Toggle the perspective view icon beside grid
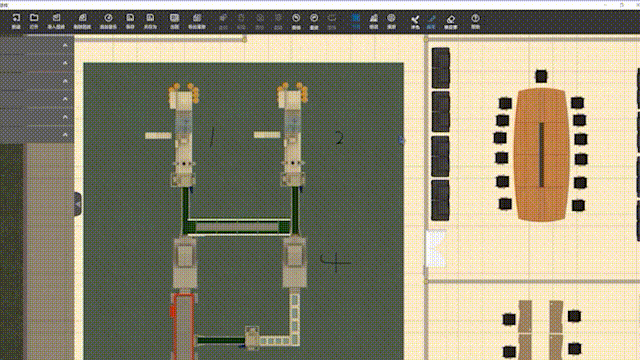640x360 pixels. (x=373, y=21)
